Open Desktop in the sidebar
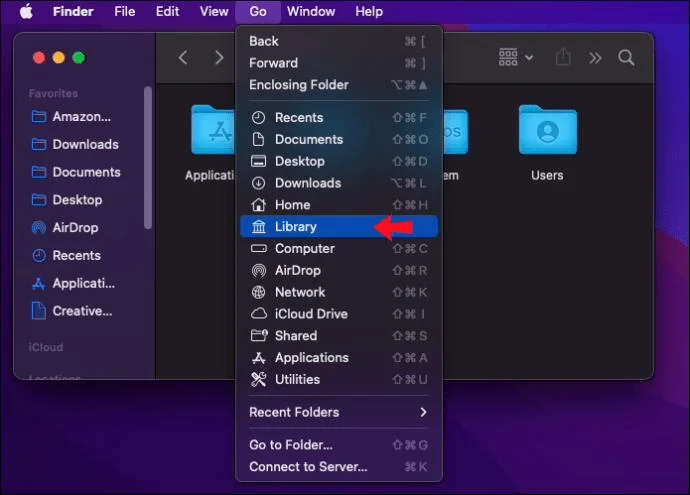Image resolution: width=690 pixels, height=495 pixels. click(67, 200)
